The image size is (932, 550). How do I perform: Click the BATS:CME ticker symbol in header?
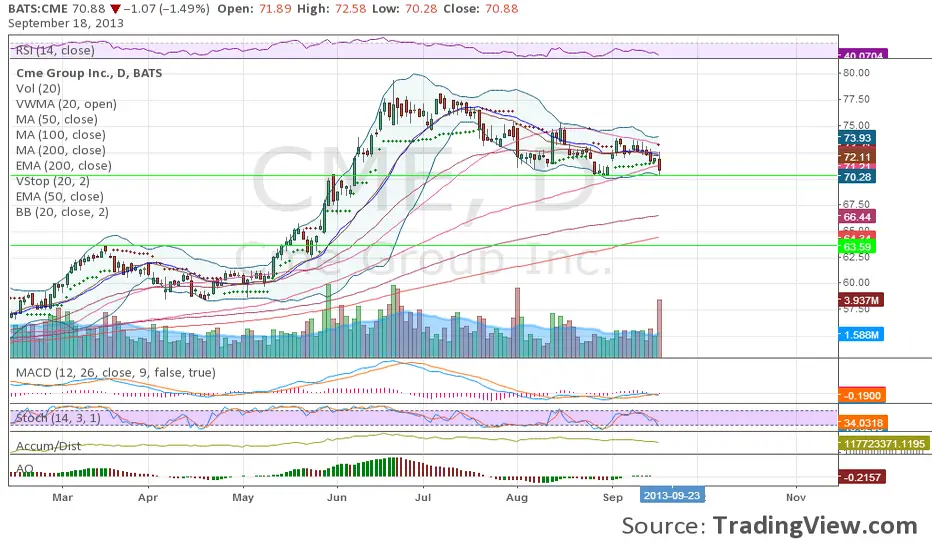tap(37, 9)
